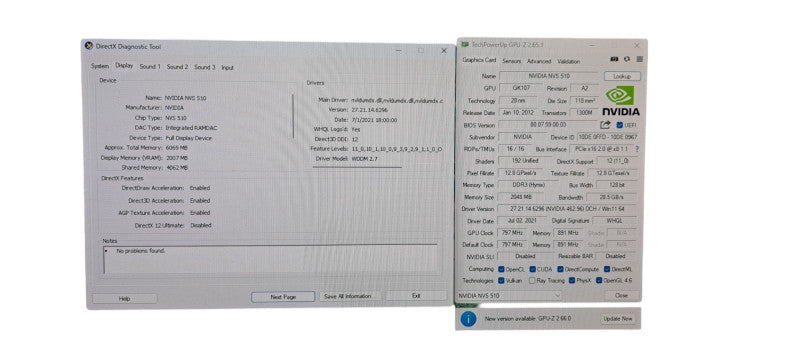Viewport: 800px width, 360px height.
Task: Click the NVIDIA logo in GPU-Z
Action: 621,101
